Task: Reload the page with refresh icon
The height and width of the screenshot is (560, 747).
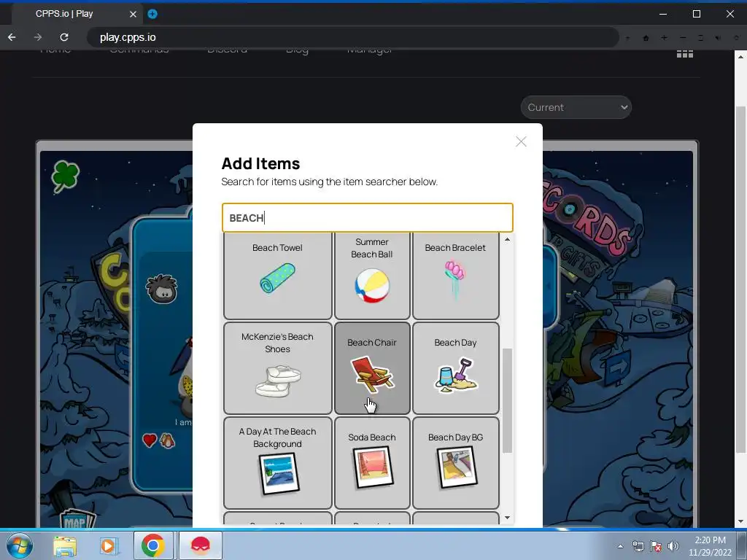Action: [x=64, y=37]
